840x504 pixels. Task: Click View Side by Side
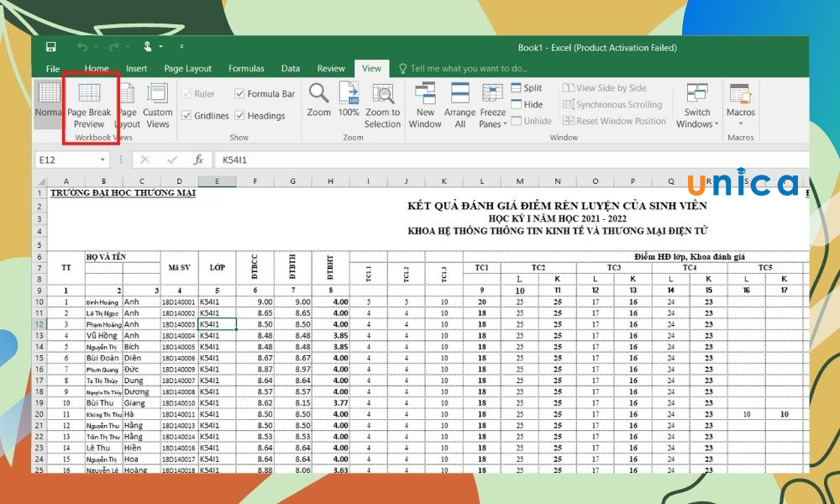(604, 88)
